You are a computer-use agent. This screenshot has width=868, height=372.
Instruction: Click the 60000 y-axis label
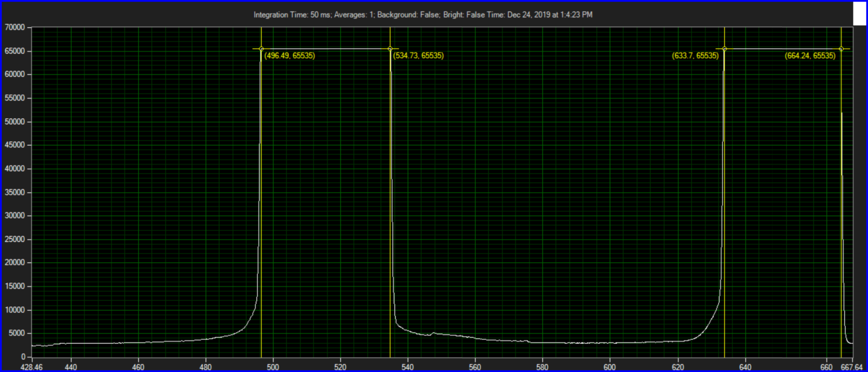(14, 75)
